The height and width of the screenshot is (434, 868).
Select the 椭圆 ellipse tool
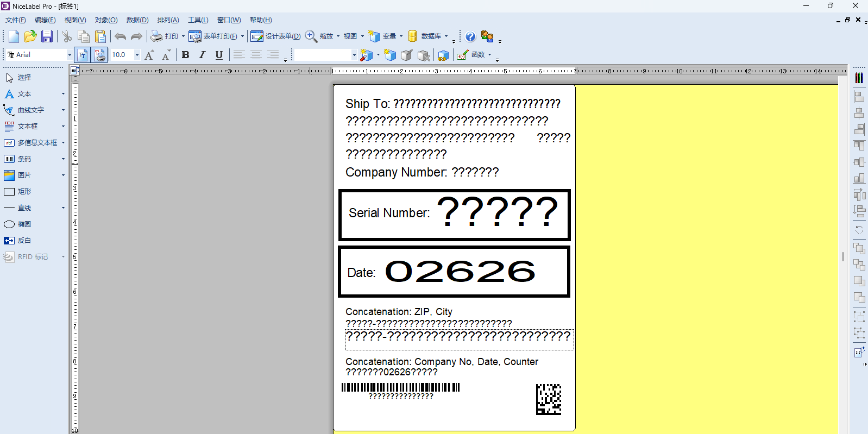click(24, 224)
